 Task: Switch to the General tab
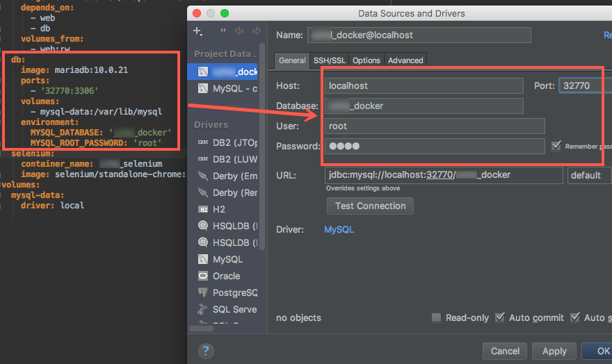pos(292,61)
